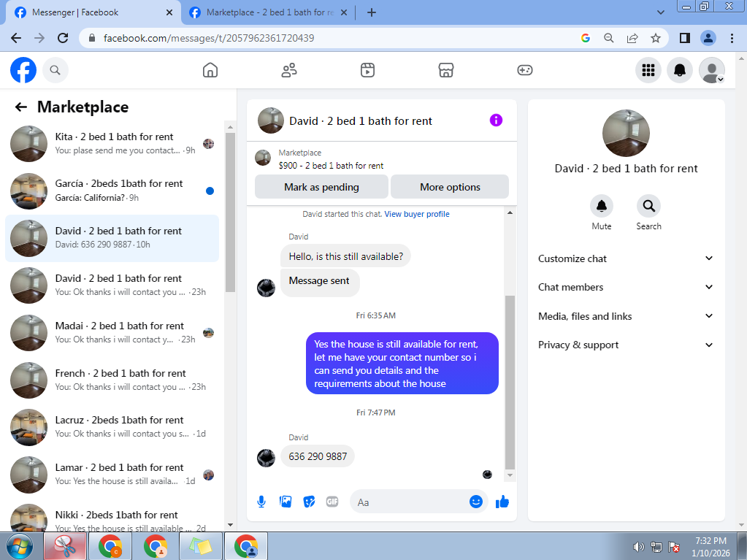The height and width of the screenshot is (560, 747).
Task: Reload the page in Chrome
Action: 62,38
